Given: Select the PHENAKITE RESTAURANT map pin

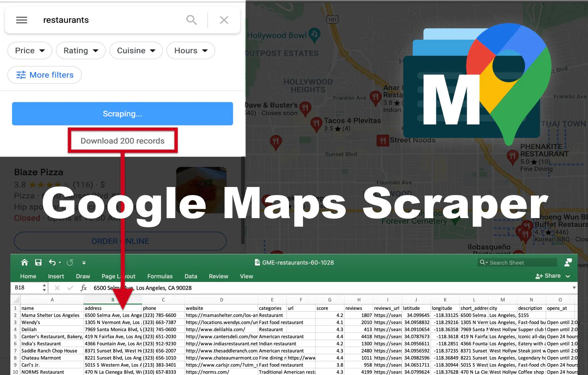Looking at the screenshot, I should click(512, 157).
